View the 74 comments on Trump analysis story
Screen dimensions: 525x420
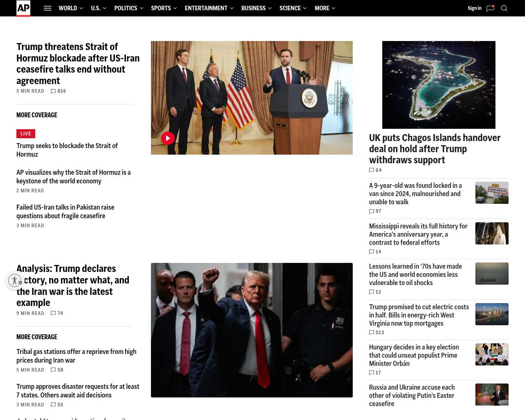[x=57, y=313]
